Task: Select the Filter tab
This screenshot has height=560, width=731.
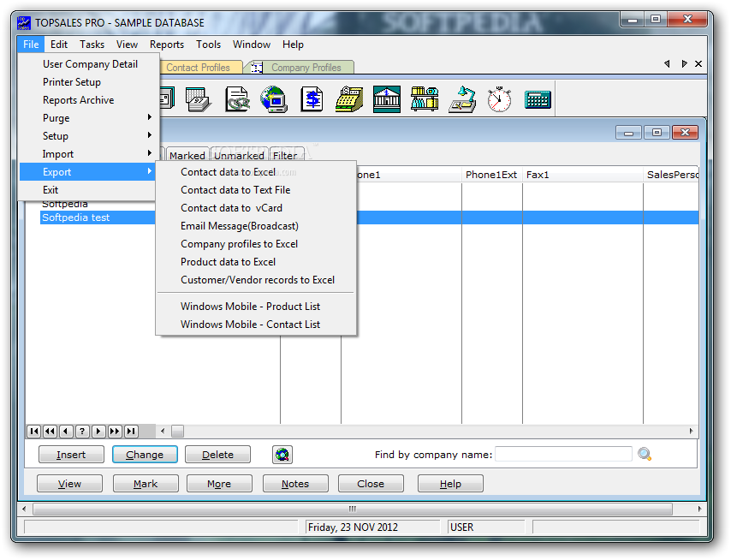Action: click(285, 155)
